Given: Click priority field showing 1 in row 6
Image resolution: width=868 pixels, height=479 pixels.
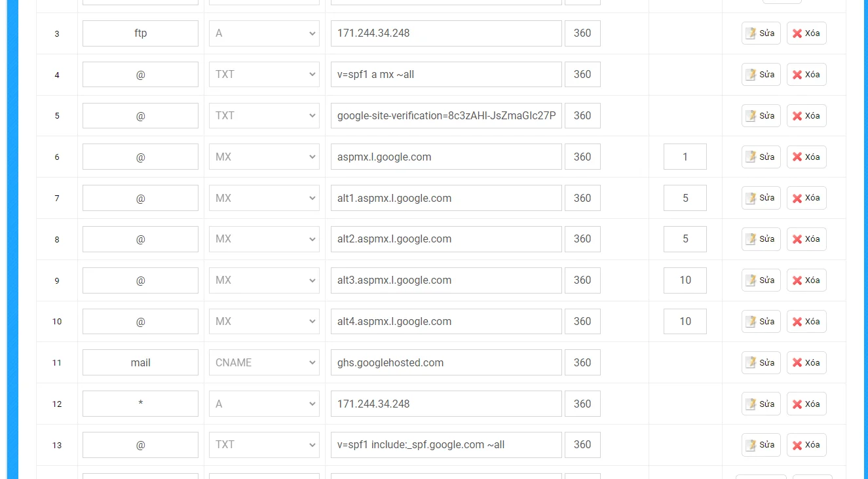Looking at the screenshot, I should (685, 157).
